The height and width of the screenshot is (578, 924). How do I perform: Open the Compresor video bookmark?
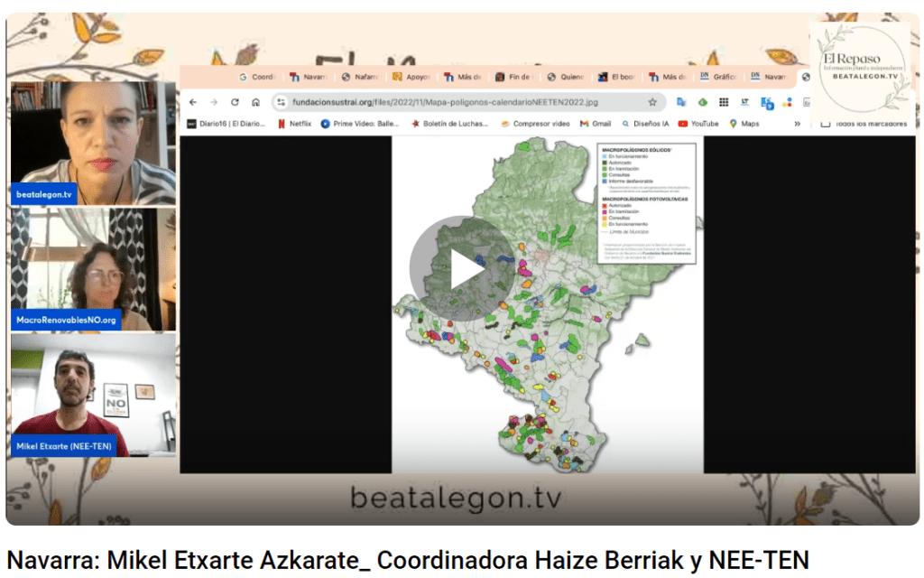point(535,124)
